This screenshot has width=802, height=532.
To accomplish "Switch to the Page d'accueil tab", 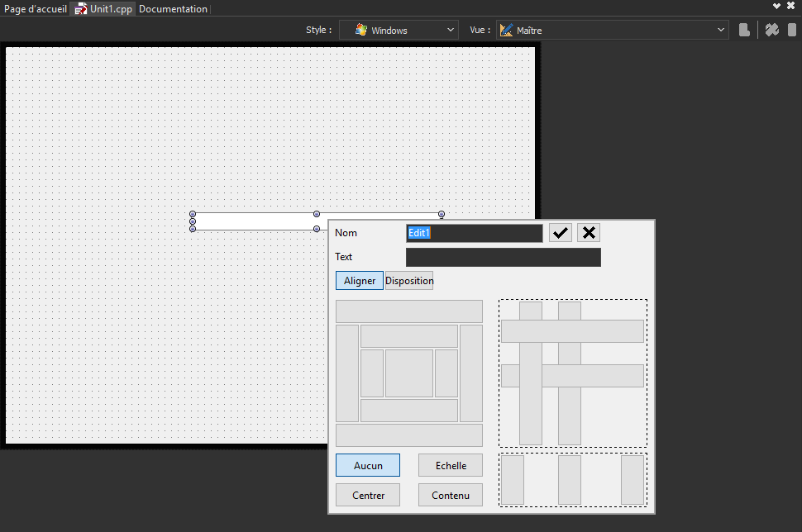I will (x=36, y=9).
